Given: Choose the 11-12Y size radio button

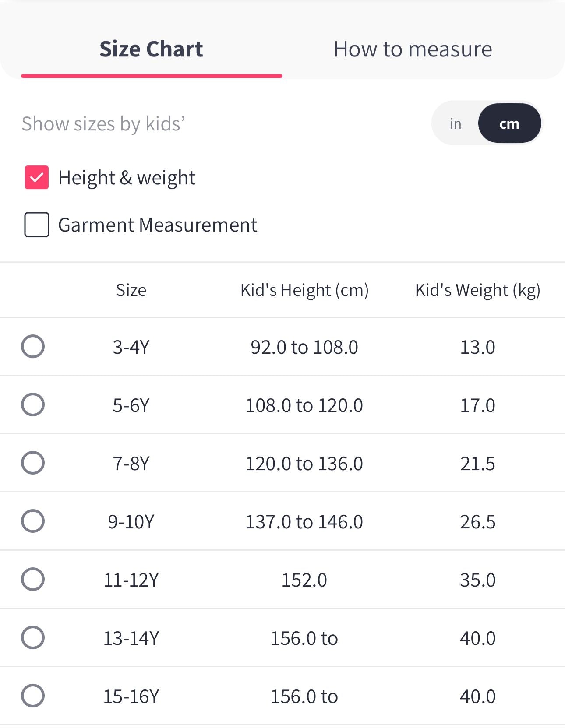Looking at the screenshot, I should click(33, 579).
